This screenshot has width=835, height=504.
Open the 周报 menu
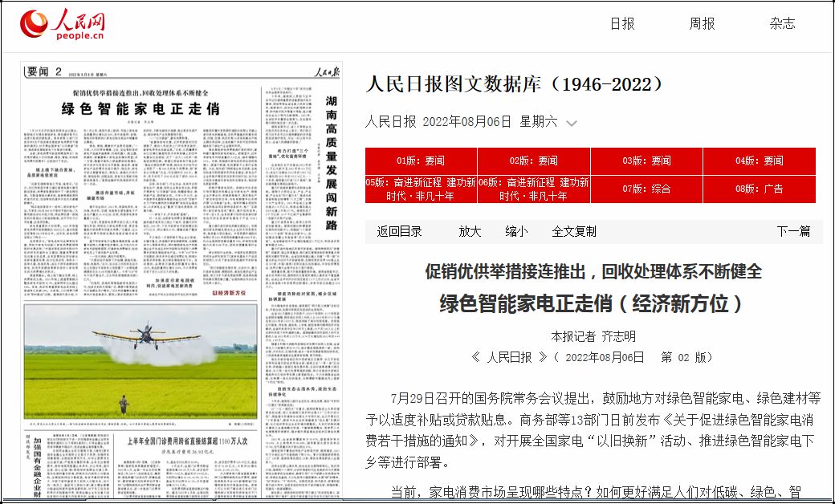pyautogui.click(x=702, y=23)
